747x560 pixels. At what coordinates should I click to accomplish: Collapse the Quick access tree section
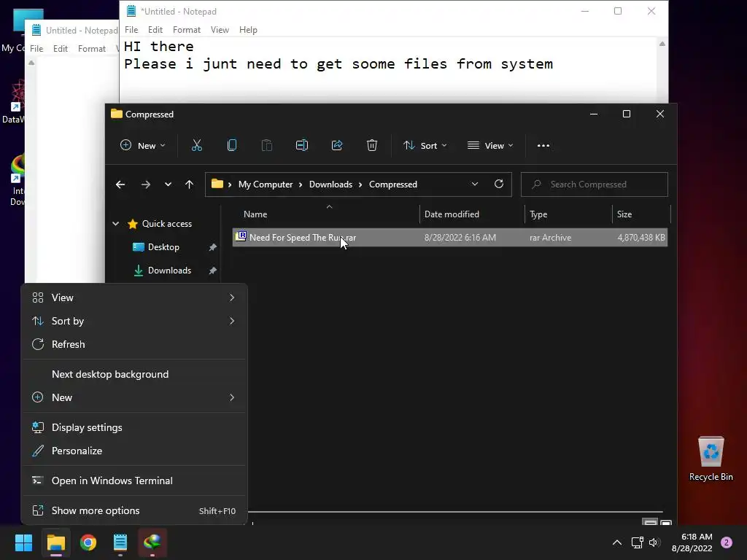tap(115, 223)
